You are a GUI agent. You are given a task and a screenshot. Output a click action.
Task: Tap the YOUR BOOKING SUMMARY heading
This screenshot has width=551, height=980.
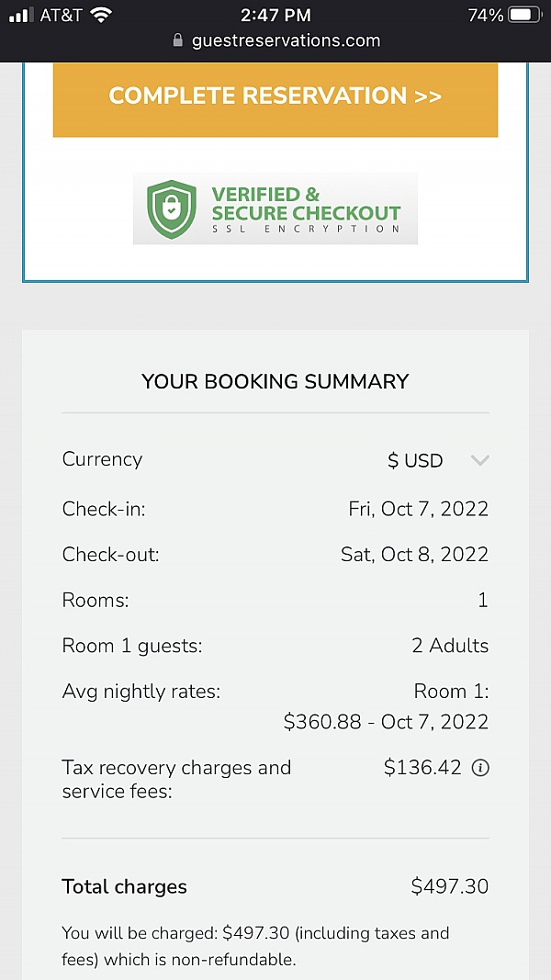coord(275,381)
